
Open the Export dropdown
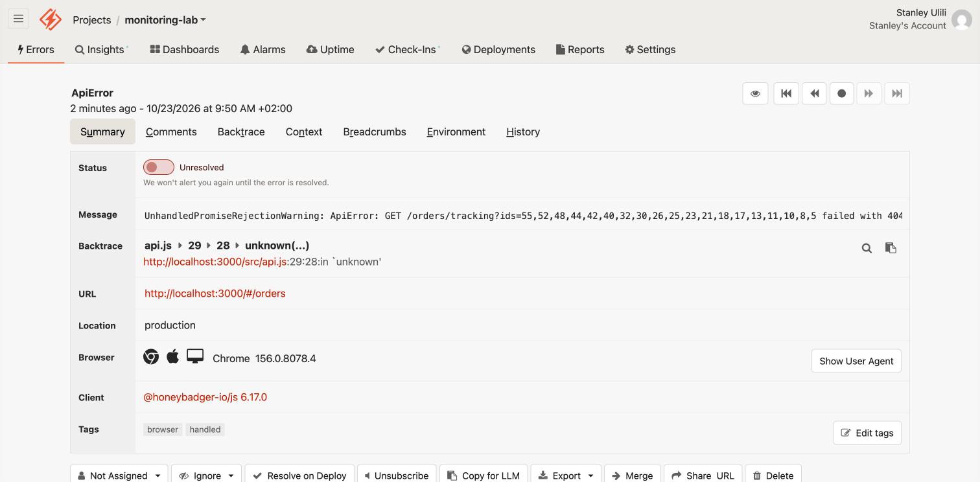click(566, 475)
